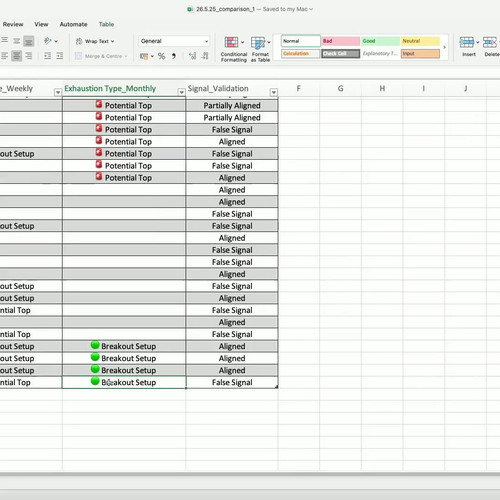Apply the Calculation cell style
The width and height of the screenshot is (500, 500).
[x=300, y=53]
